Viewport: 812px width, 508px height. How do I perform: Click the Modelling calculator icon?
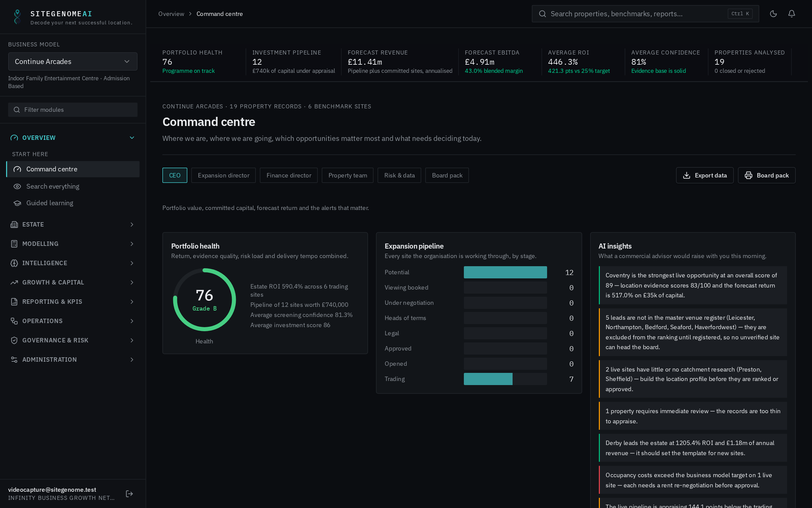click(14, 244)
